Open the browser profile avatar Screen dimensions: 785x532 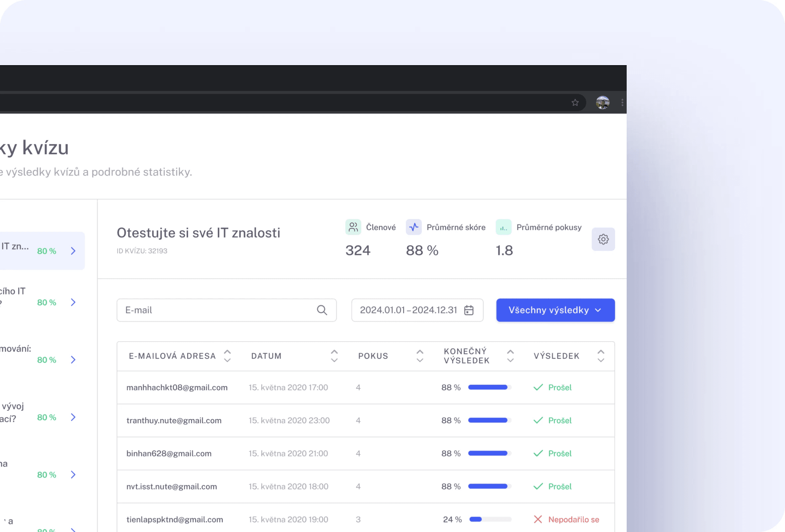click(x=603, y=103)
